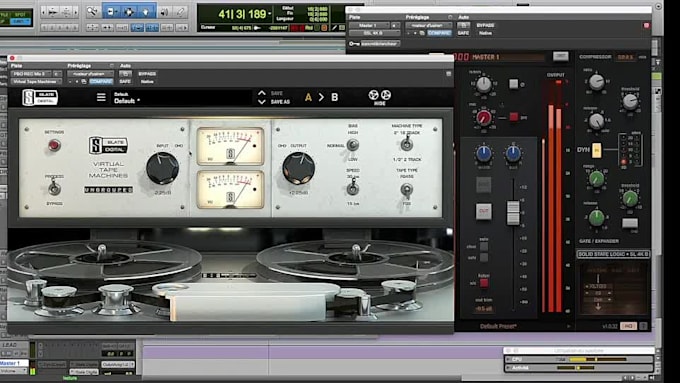Click the key input icon in SSL window
680x383 pixels.
pyautogui.click(x=354, y=43)
